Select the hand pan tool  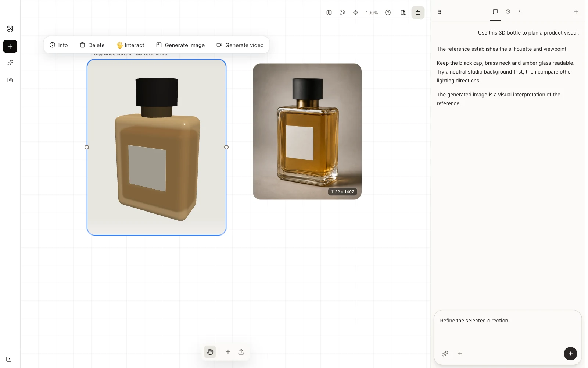[x=210, y=352]
